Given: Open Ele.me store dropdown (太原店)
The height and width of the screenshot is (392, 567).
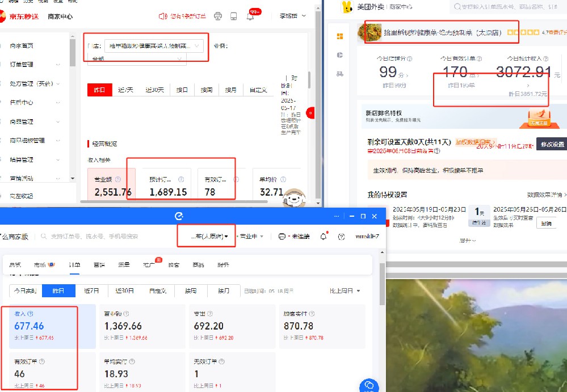Looking at the screenshot, I should pos(210,237).
